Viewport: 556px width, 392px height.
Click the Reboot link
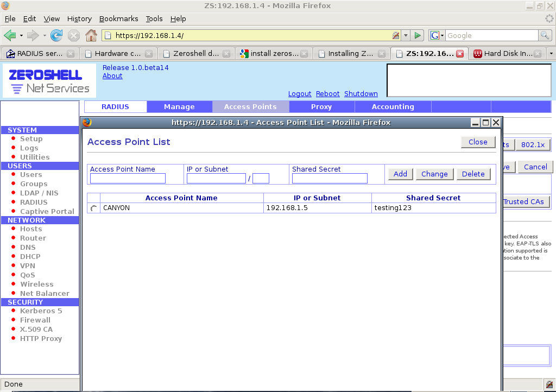[327, 93]
